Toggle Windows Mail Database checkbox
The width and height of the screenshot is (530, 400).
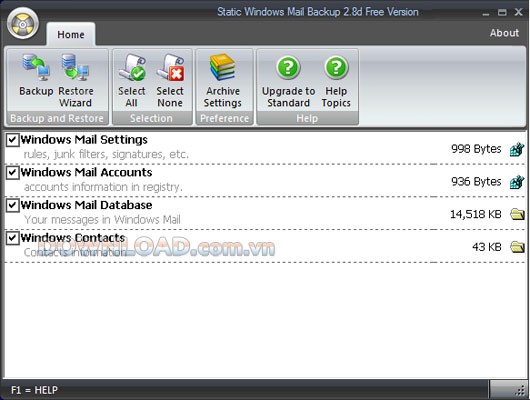[x=13, y=205]
